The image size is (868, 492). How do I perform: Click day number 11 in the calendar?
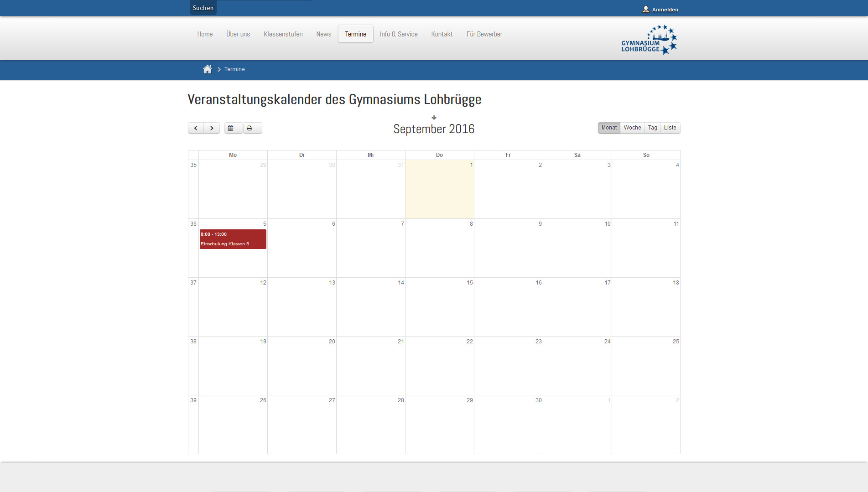(676, 224)
